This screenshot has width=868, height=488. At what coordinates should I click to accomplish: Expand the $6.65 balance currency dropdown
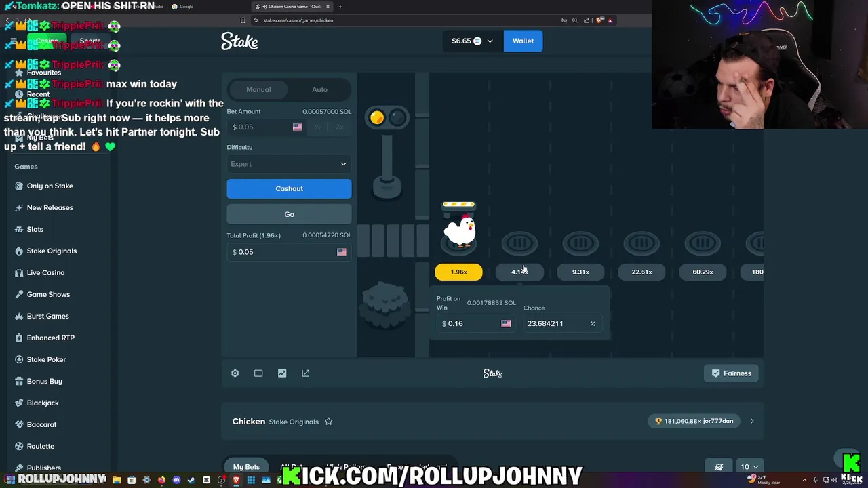coord(473,41)
